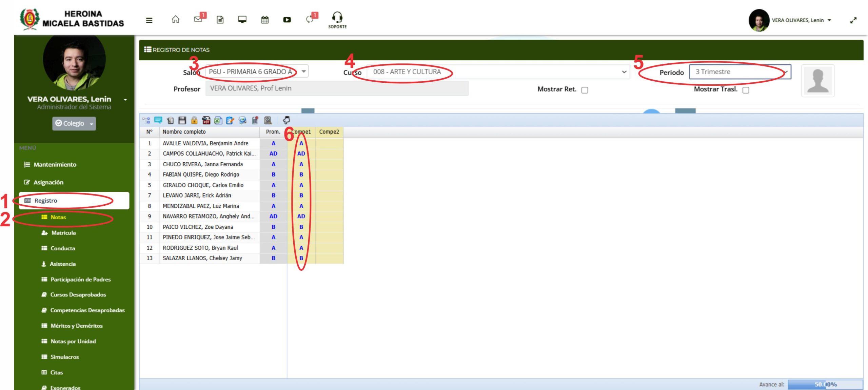Select Asistencia in the sidebar
Viewport: 868px width, 390px height.
[63, 264]
